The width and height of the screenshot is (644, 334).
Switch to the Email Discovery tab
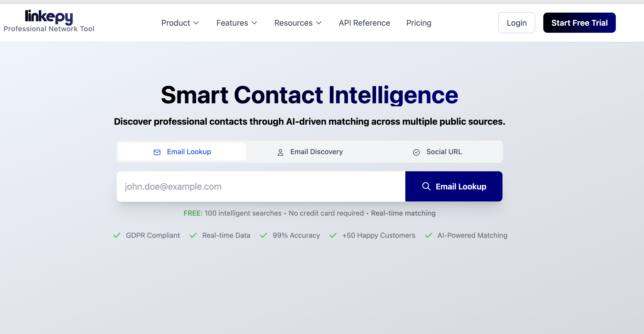[x=310, y=152]
